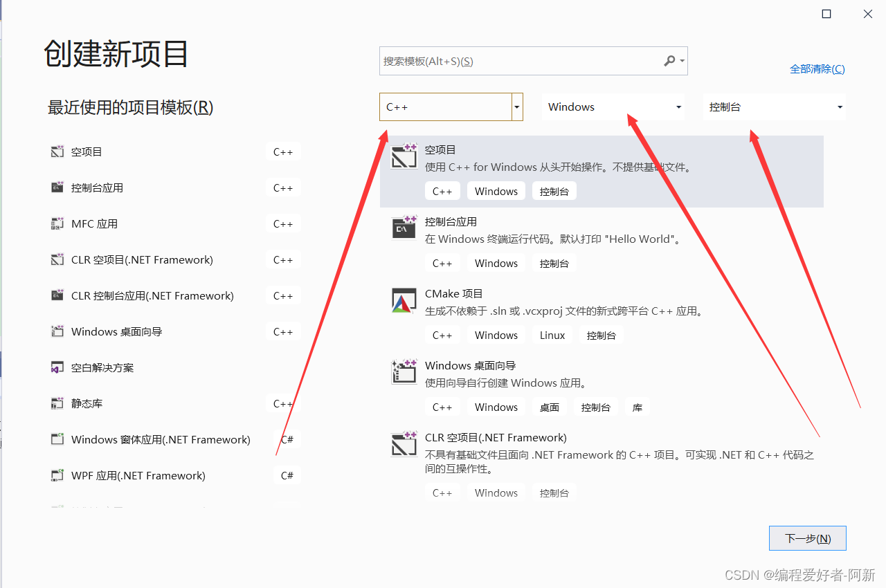Click 库 tag under Windows 桌面向导
The height and width of the screenshot is (588, 886).
638,407
